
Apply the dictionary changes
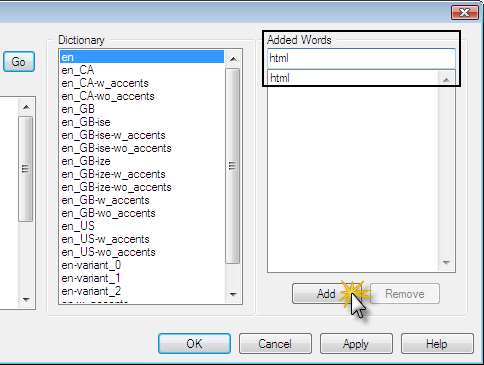[356, 343]
